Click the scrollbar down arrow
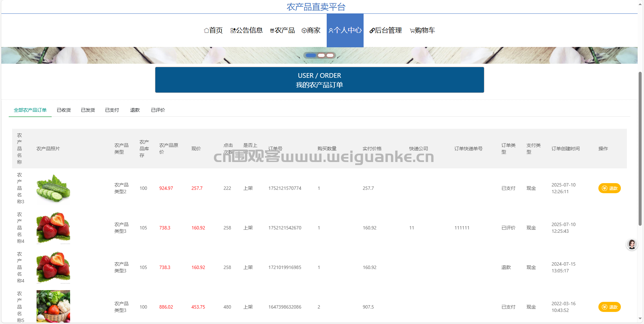This screenshot has height=324, width=644. click(640, 319)
